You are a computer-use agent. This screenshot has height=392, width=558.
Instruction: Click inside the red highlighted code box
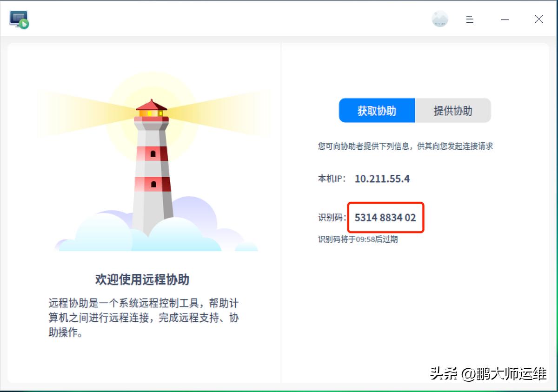click(x=385, y=217)
